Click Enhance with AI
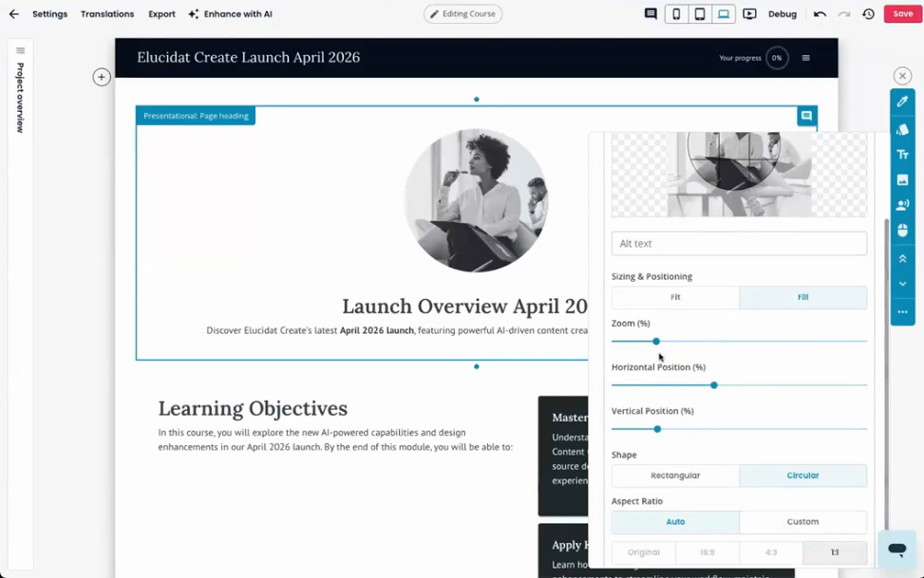This screenshot has height=578, width=924. click(x=231, y=14)
